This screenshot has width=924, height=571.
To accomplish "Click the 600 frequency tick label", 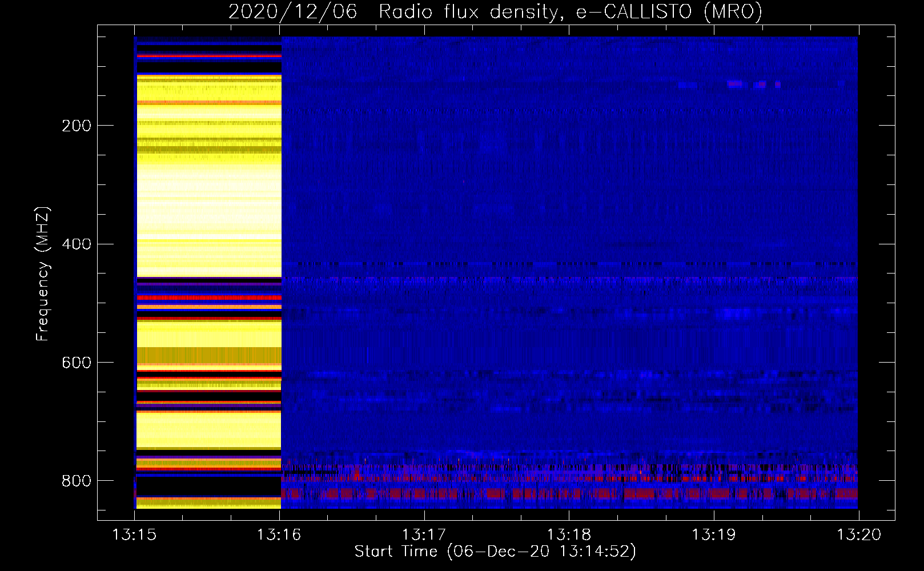I will pyautogui.click(x=77, y=363).
